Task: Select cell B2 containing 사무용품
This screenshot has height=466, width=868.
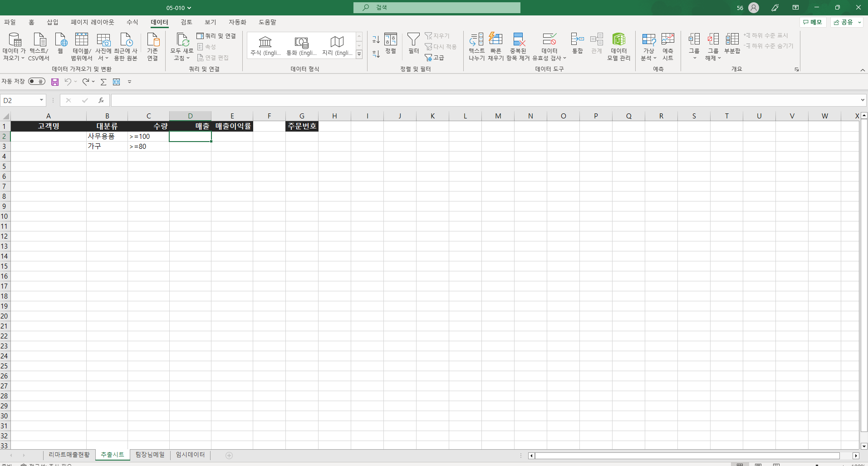Action: [x=107, y=137]
